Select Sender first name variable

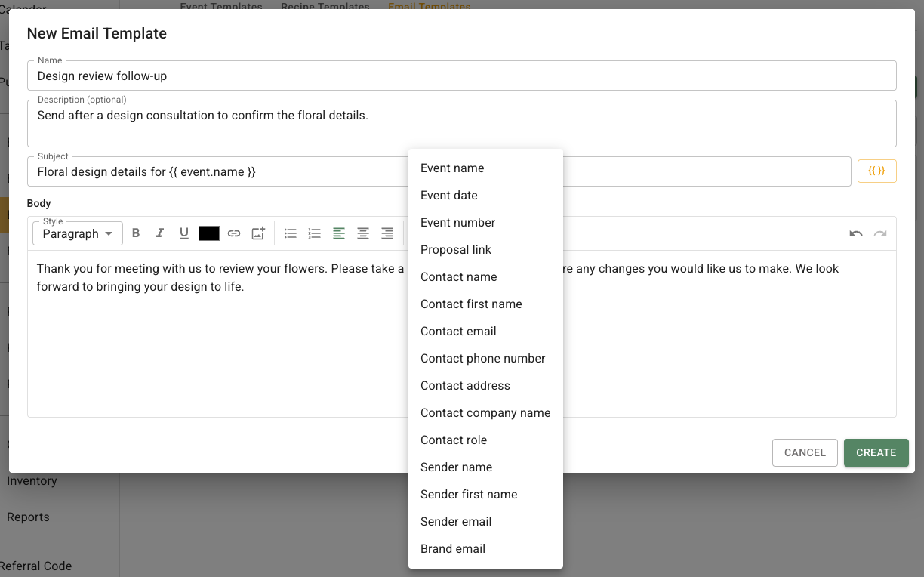pos(485,494)
